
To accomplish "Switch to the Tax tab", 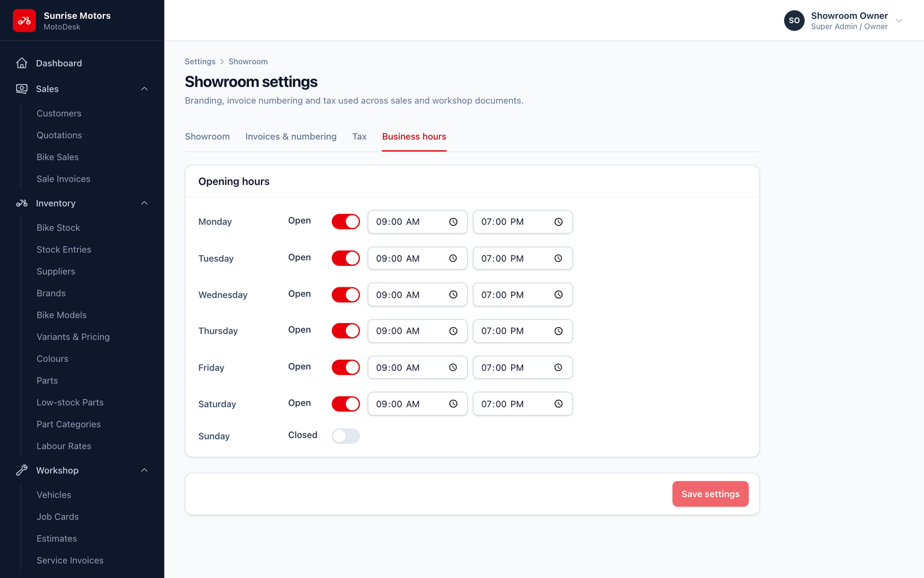I will pos(359,136).
